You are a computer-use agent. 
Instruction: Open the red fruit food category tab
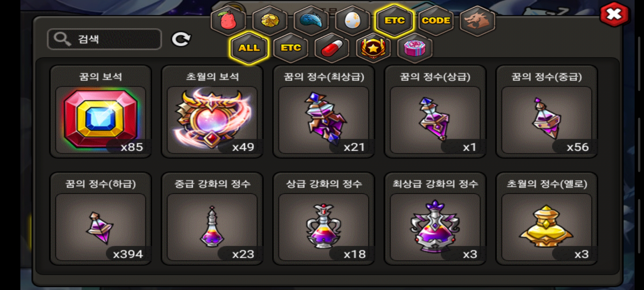pos(228,20)
